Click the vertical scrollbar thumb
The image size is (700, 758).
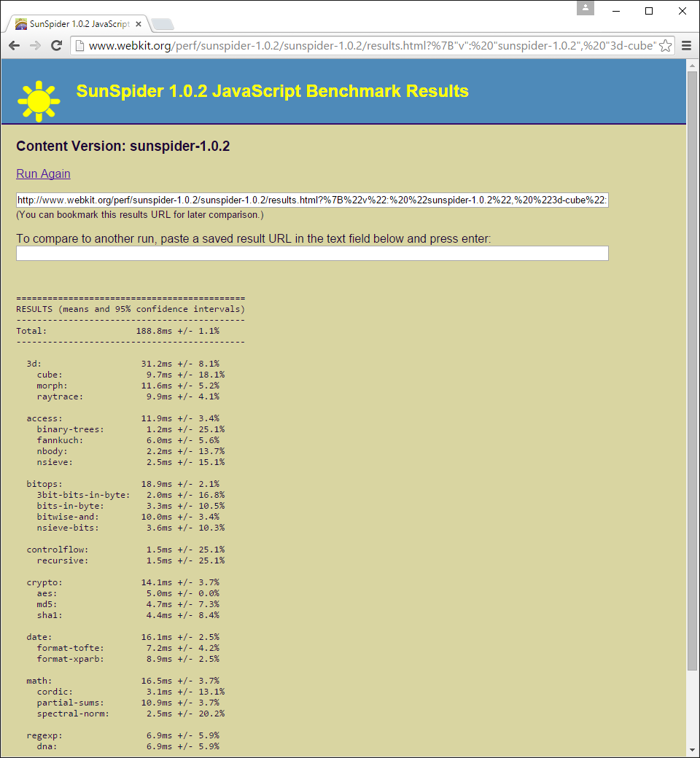692,370
